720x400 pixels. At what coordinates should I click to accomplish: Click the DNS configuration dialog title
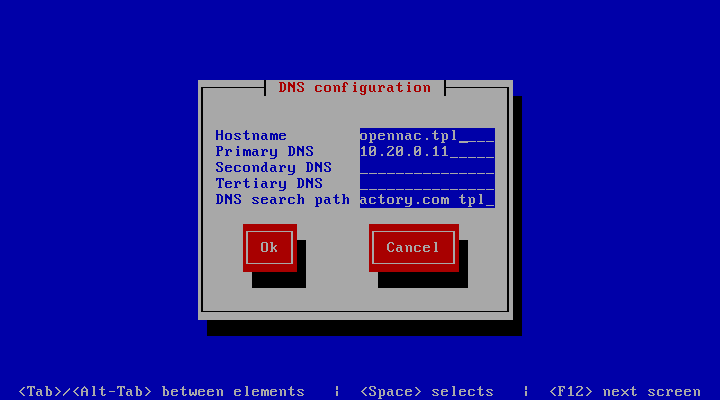pos(354,87)
